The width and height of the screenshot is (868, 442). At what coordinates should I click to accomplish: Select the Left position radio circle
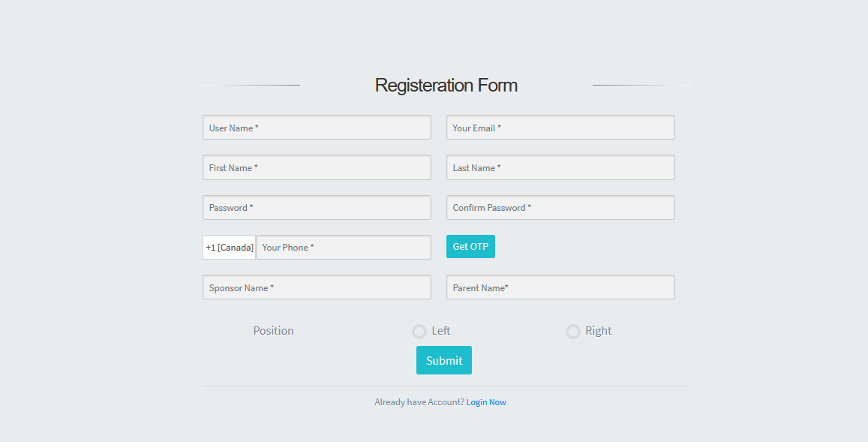(419, 332)
